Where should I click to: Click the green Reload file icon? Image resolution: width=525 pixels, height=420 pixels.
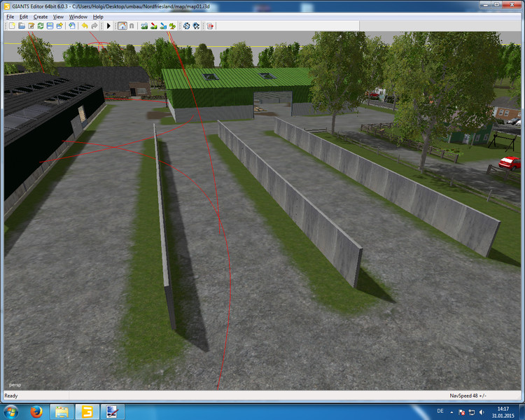point(41,26)
